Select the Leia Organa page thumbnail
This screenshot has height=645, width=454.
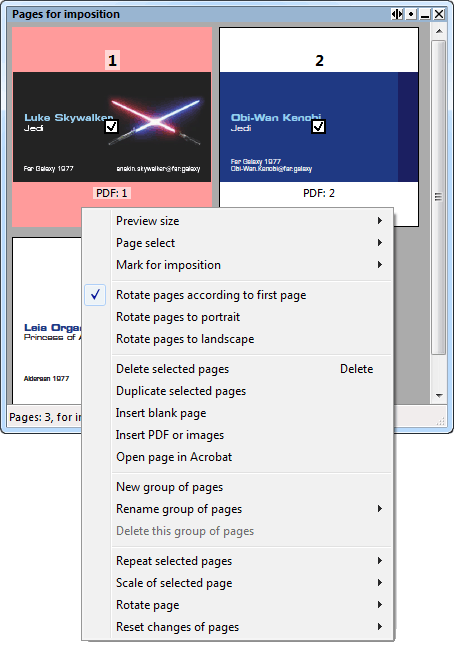47,321
